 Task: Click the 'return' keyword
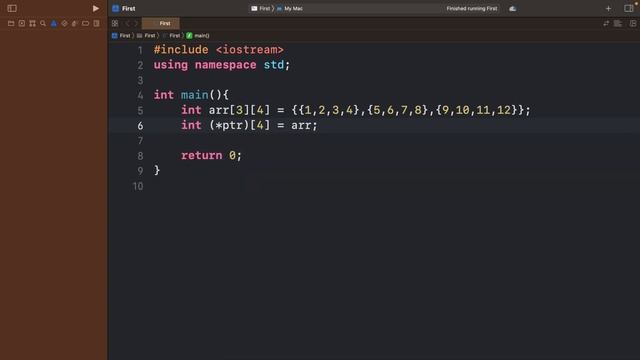click(x=202, y=156)
